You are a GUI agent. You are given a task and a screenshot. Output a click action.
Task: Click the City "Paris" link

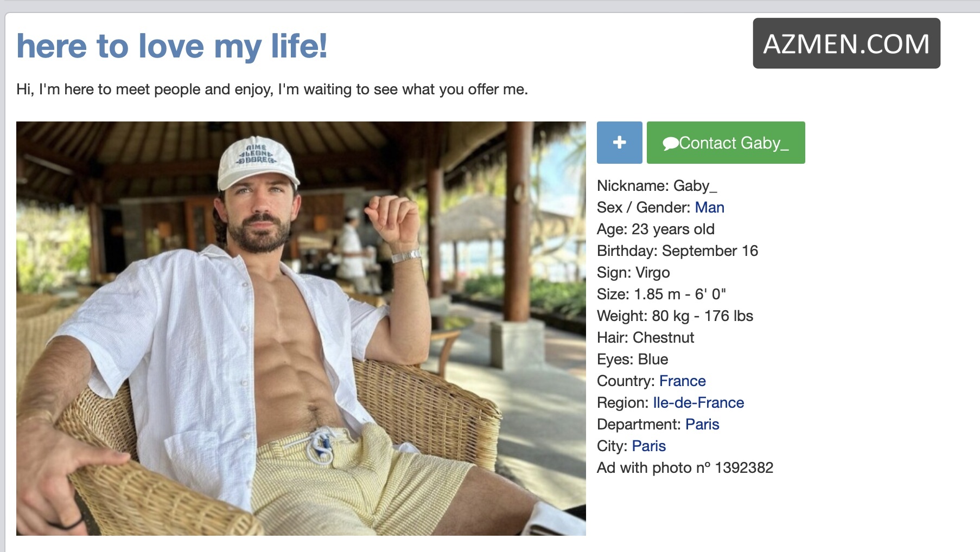click(x=648, y=446)
